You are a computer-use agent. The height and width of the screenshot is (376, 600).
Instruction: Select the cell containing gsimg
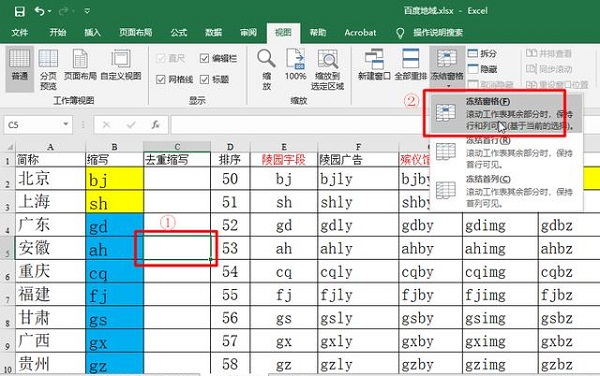point(500,318)
